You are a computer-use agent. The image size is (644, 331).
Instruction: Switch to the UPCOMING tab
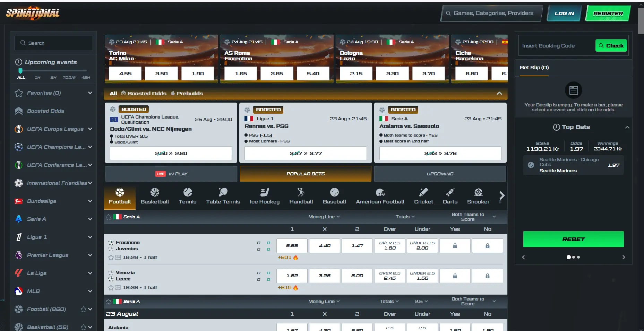click(x=440, y=174)
